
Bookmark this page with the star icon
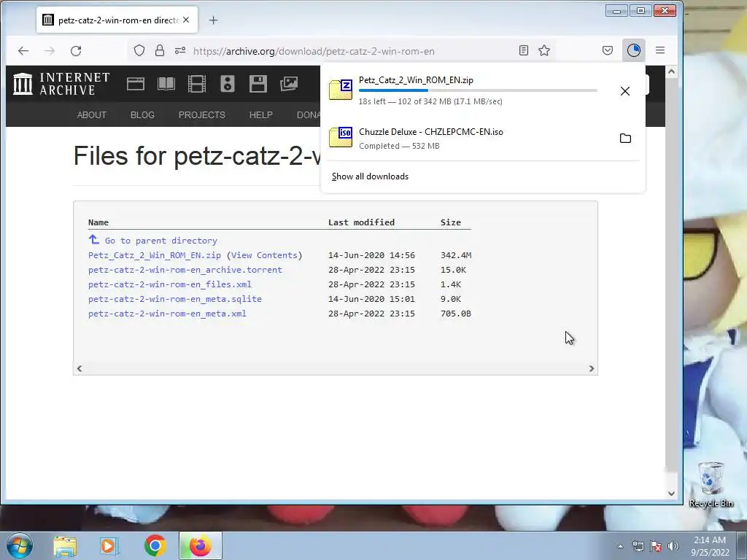(544, 50)
